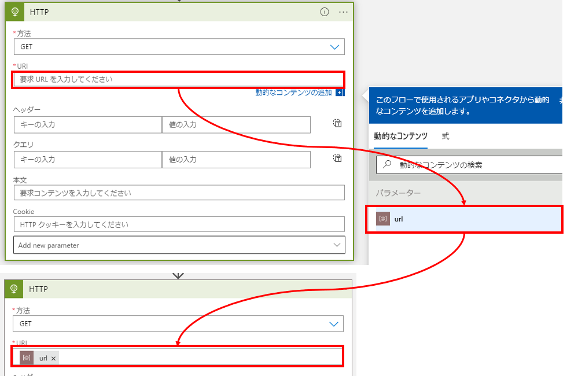Expand the lower 方法 GET dropdown
Image resolution: width=568 pixels, height=376 pixels.
pos(178,323)
